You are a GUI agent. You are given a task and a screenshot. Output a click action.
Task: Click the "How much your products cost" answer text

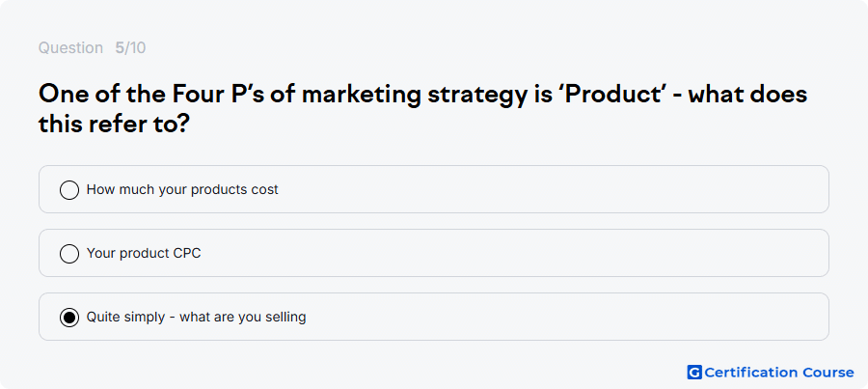182,189
